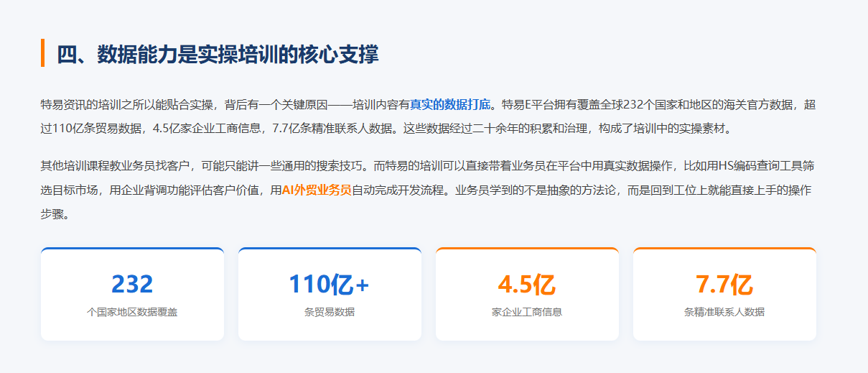The height and width of the screenshot is (373, 868).
Task: Click the label 条贸易数据
Action: click(x=330, y=312)
